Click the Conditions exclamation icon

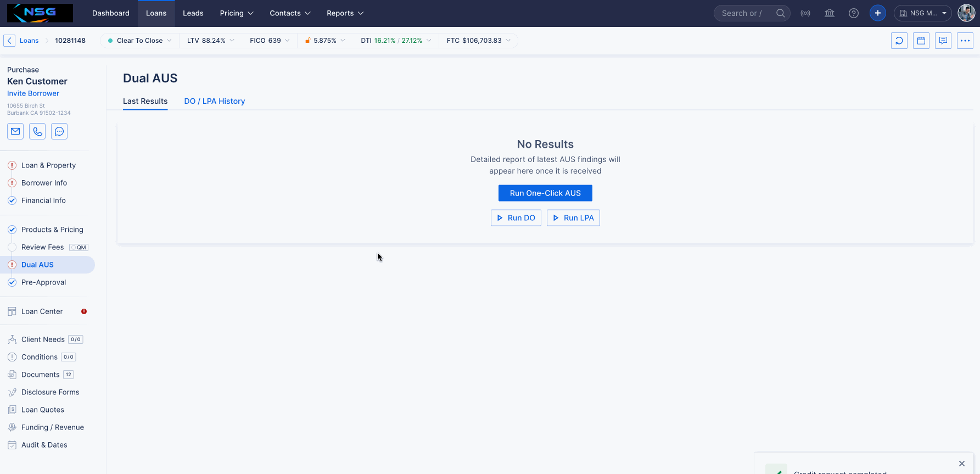click(12, 357)
